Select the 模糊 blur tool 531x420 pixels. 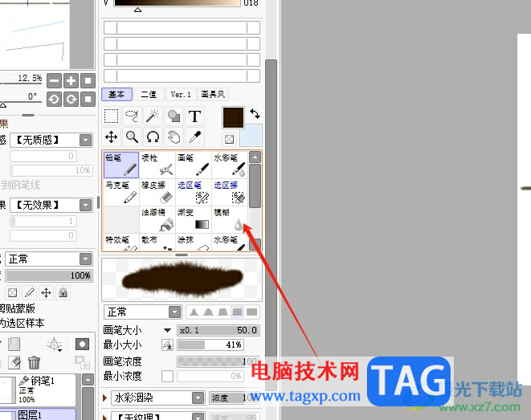coord(230,219)
